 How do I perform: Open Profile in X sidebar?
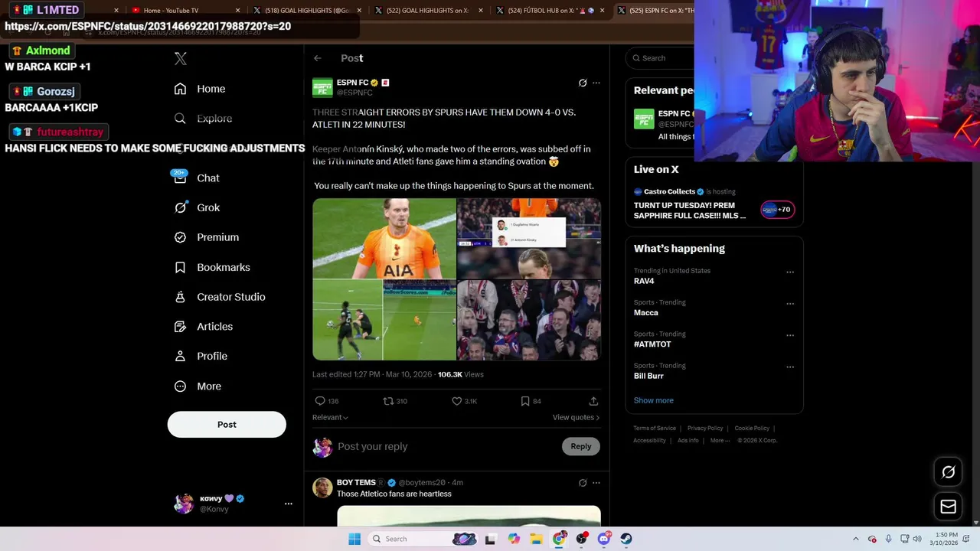(x=201, y=356)
